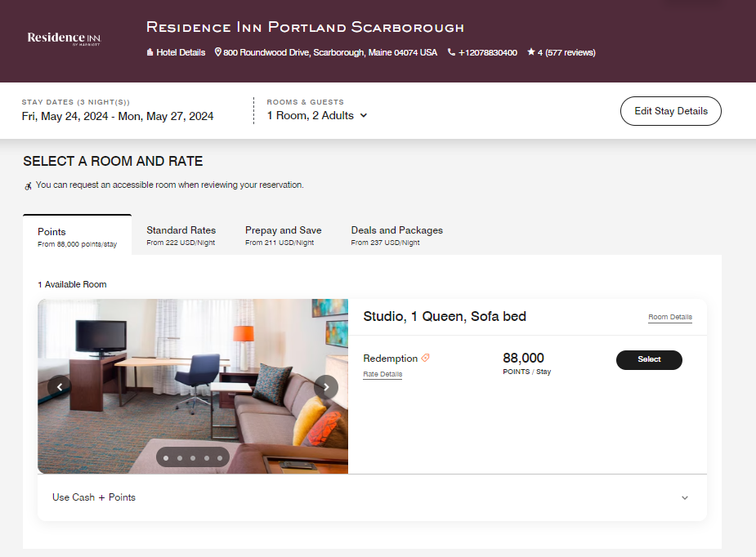
Task: Open the Prepay and Save tab
Action: 283,235
